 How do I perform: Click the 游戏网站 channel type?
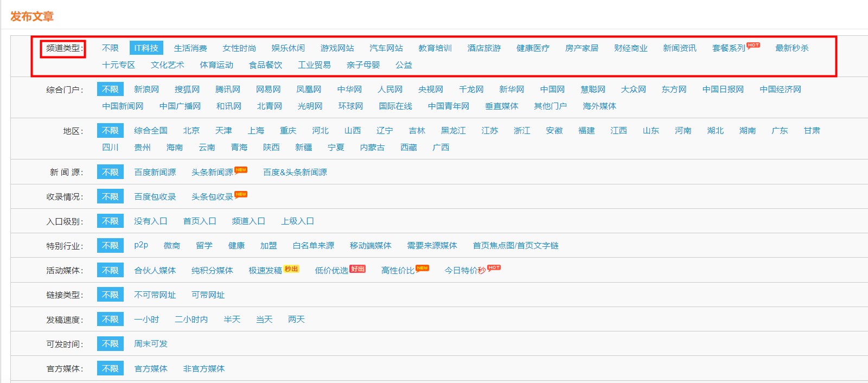point(337,48)
